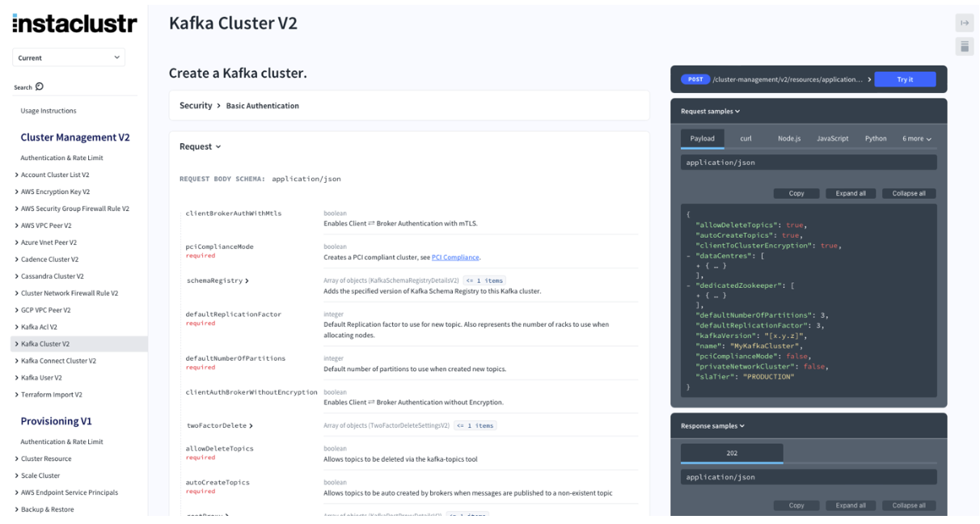Select the Python sample tab

coord(876,138)
